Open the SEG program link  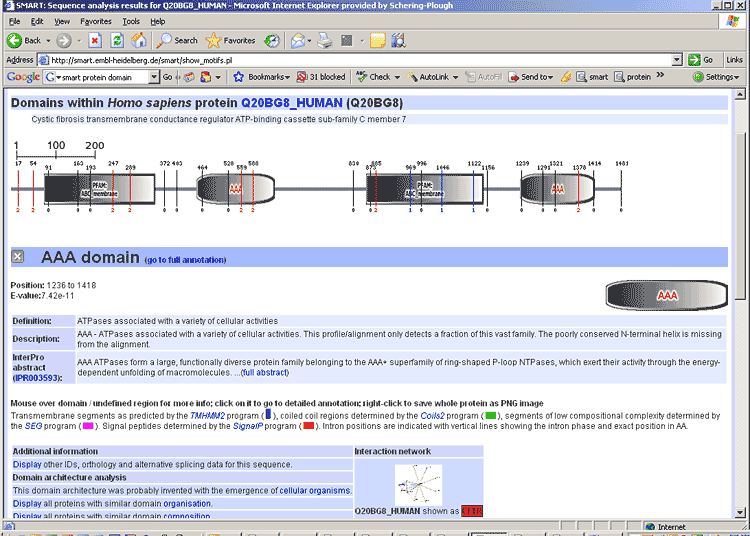33,426
